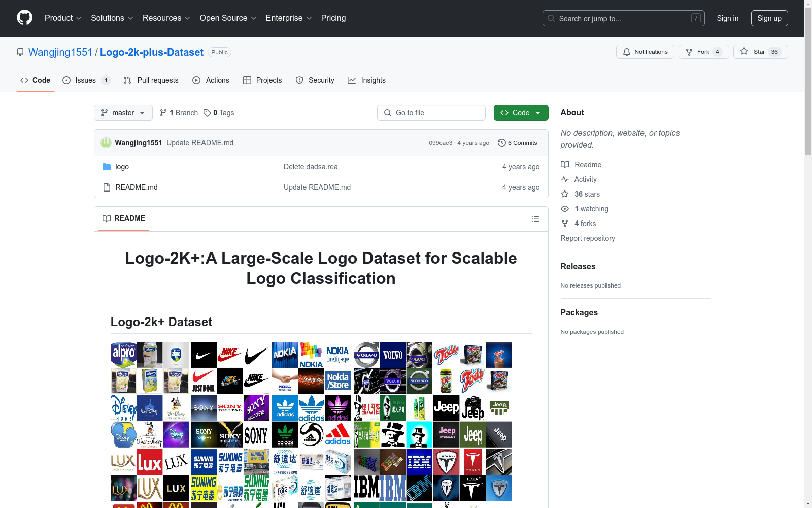Image resolution: width=812 pixels, height=508 pixels.
Task: Open the 6 Commits history link
Action: tap(518, 143)
